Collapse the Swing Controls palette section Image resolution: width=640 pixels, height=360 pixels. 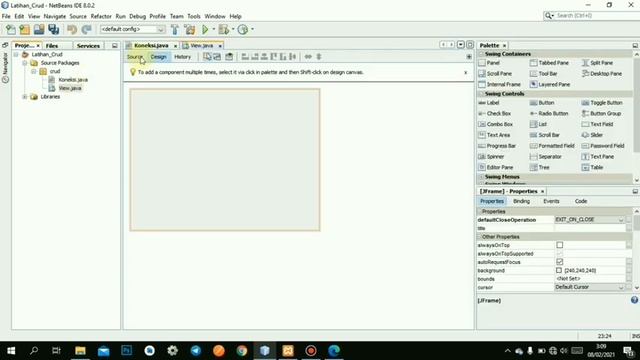click(481, 94)
